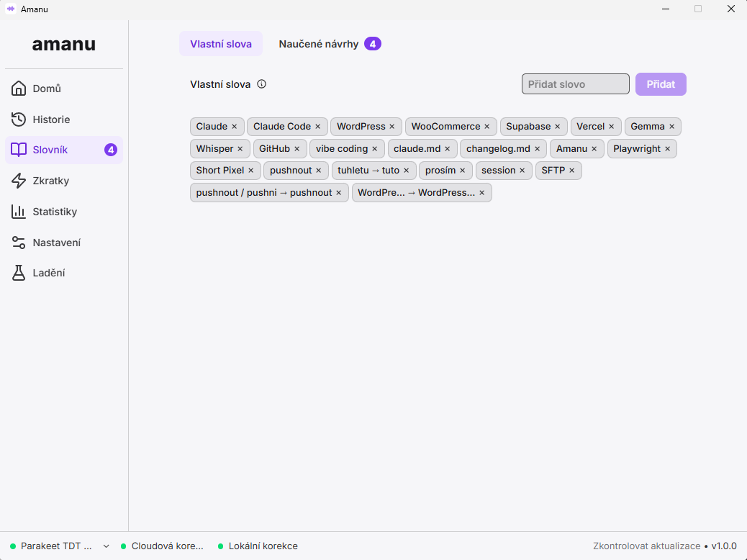747x560 pixels.
Task: Focus the Přidat slovo input field
Action: pos(576,84)
